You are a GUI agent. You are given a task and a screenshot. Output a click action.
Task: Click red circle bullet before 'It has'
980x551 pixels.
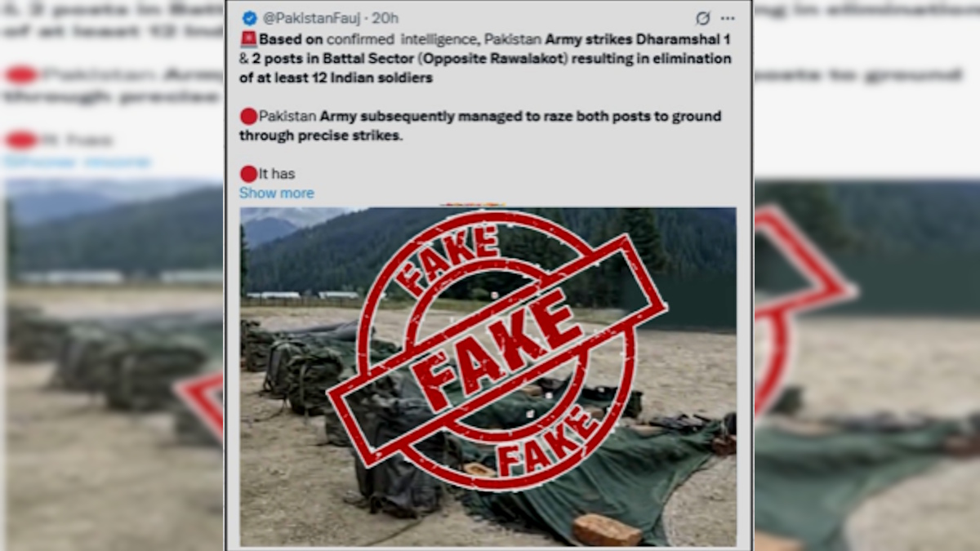[248, 173]
